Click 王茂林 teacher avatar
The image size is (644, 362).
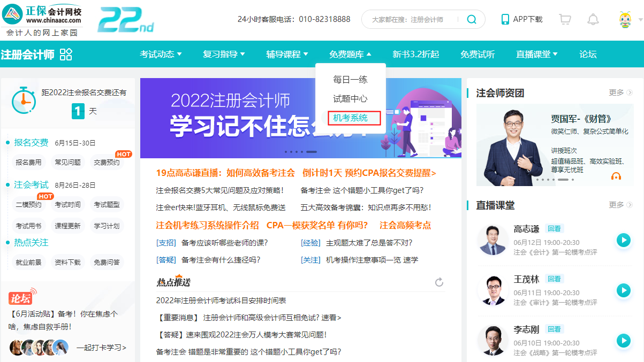[493, 290]
